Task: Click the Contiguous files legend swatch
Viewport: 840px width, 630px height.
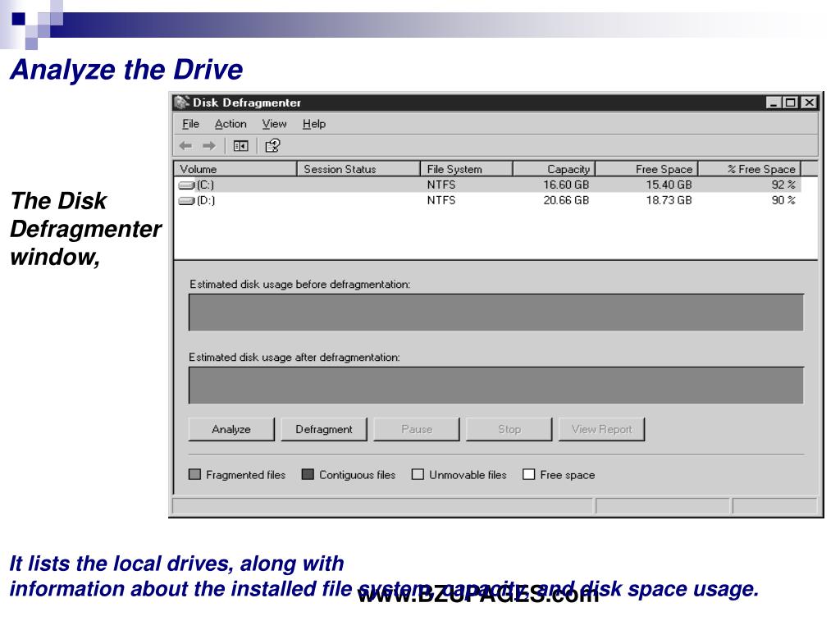Action: [308, 475]
